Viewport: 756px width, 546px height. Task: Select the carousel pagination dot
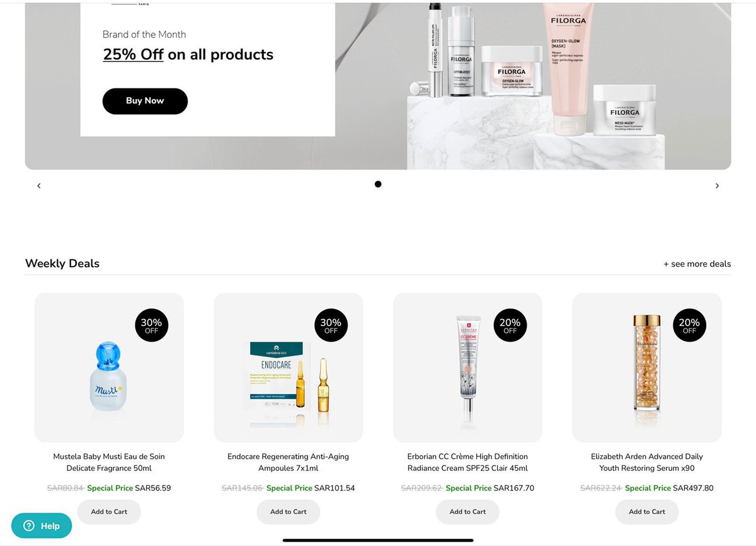378,184
